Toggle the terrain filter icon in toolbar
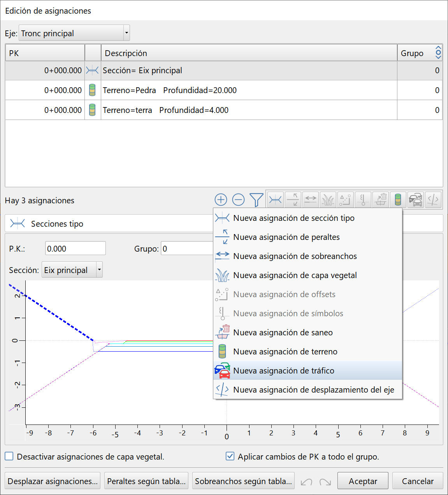This screenshot has height=495, width=448. pos(398,200)
